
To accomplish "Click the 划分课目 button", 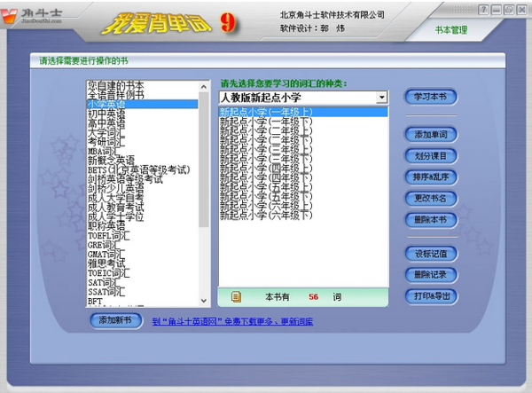I will 431,156.
